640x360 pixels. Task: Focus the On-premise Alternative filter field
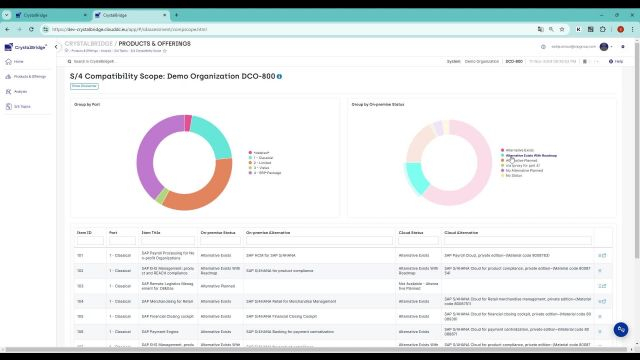click(319, 240)
